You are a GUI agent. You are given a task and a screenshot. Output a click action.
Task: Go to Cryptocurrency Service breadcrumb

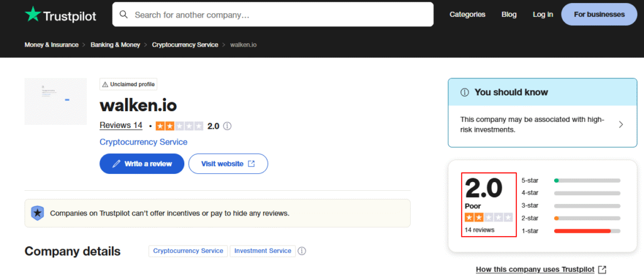[185, 45]
